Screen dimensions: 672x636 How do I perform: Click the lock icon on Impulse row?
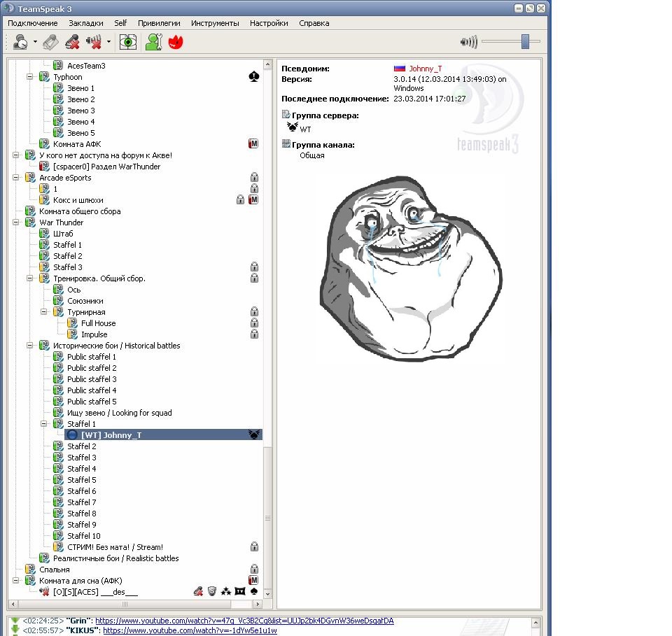click(254, 334)
